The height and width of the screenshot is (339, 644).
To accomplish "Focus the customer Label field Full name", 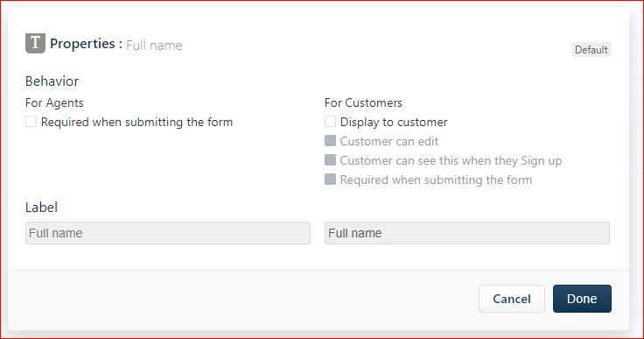I will tap(467, 233).
